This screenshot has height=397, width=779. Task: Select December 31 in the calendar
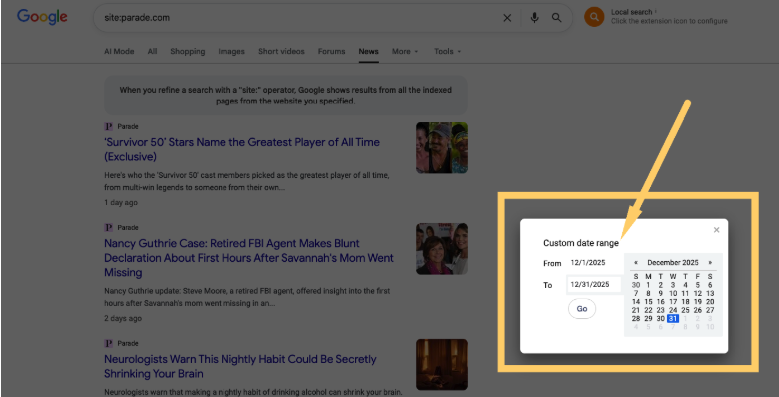tap(673, 318)
